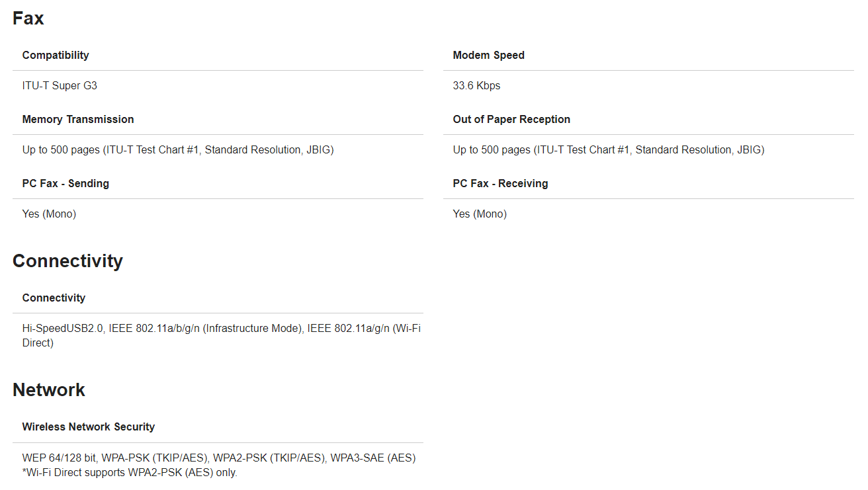The height and width of the screenshot is (490, 868).
Task: Select the PC Fax - Sending label
Action: point(65,184)
